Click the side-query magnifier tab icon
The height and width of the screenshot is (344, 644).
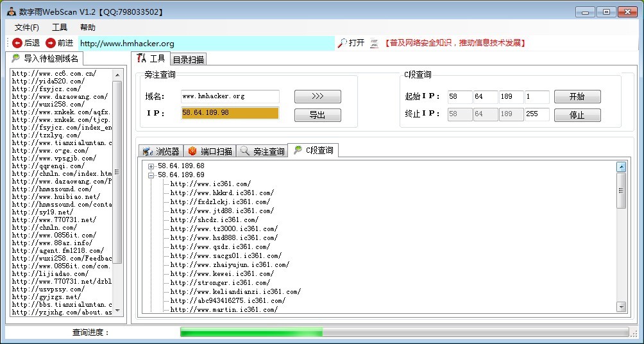[x=245, y=151]
